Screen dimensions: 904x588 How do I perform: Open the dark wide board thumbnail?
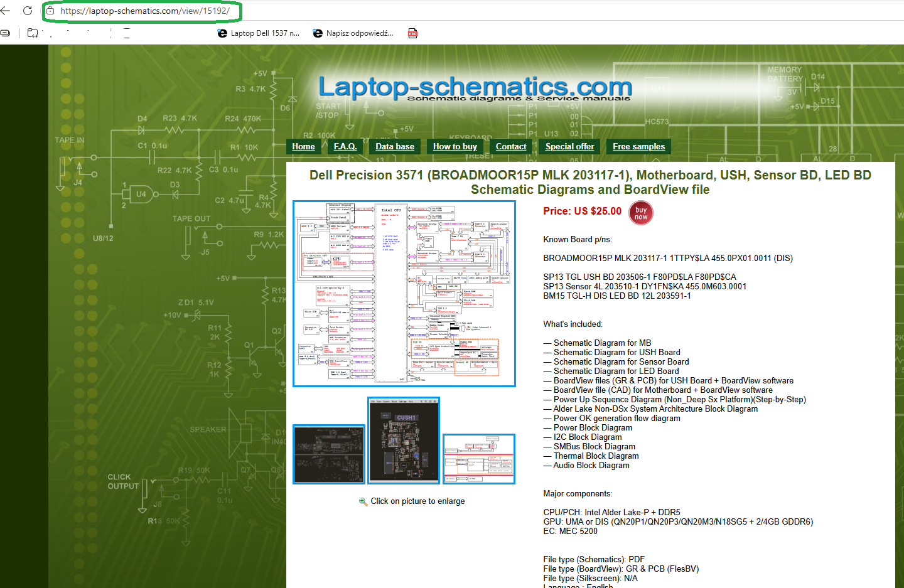click(x=329, y=454)
